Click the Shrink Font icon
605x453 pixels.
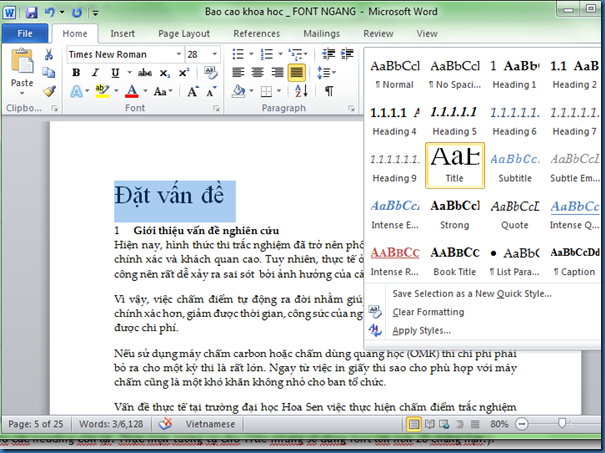pos(211,91)
